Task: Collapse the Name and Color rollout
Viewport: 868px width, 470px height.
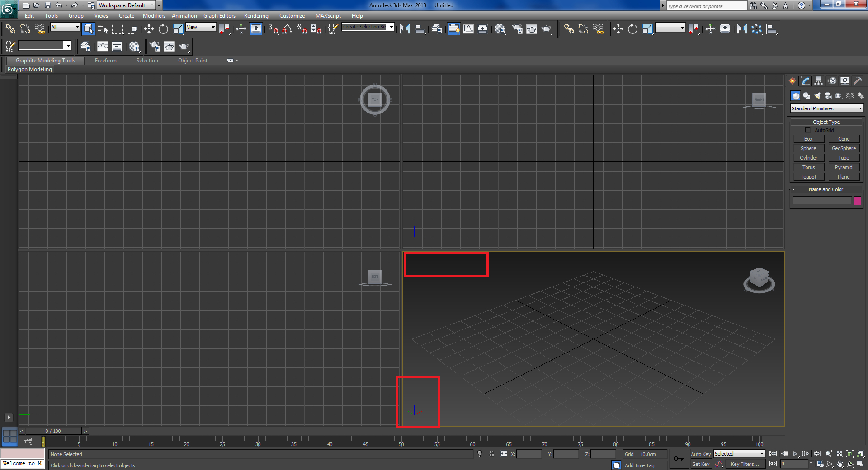Action: tap(826, 189)
